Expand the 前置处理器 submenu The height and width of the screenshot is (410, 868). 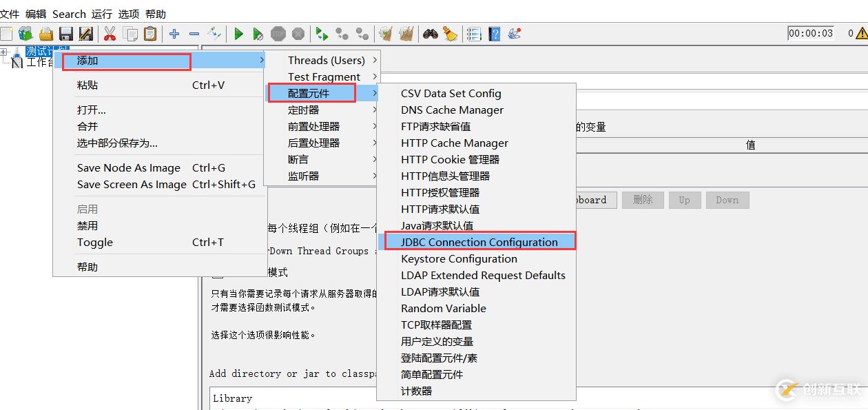click(322, 127)
